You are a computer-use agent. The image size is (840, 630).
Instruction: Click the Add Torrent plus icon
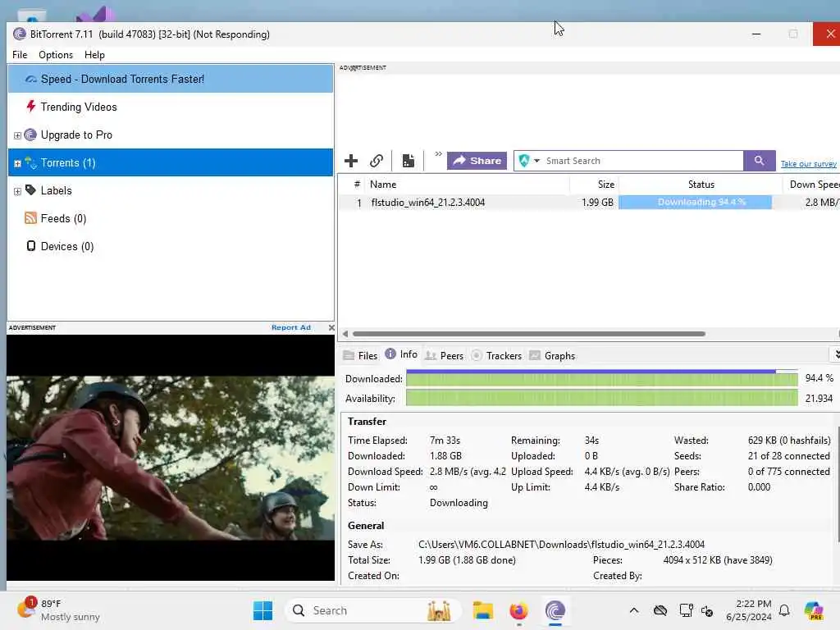pos(351,161)
